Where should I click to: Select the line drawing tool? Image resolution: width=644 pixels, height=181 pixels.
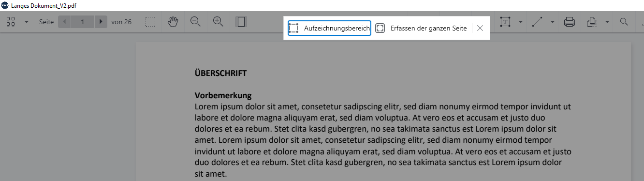(x=537, y=22)
